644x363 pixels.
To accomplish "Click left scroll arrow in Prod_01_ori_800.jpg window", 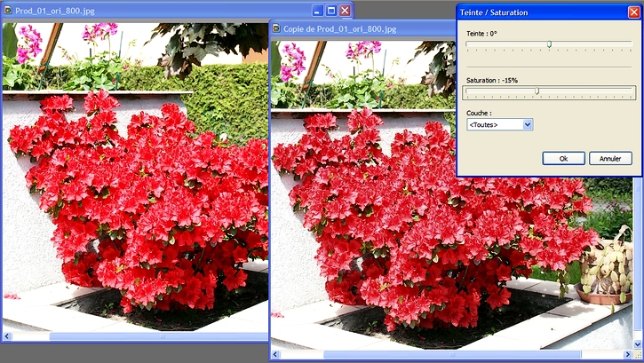I will 6,336.
